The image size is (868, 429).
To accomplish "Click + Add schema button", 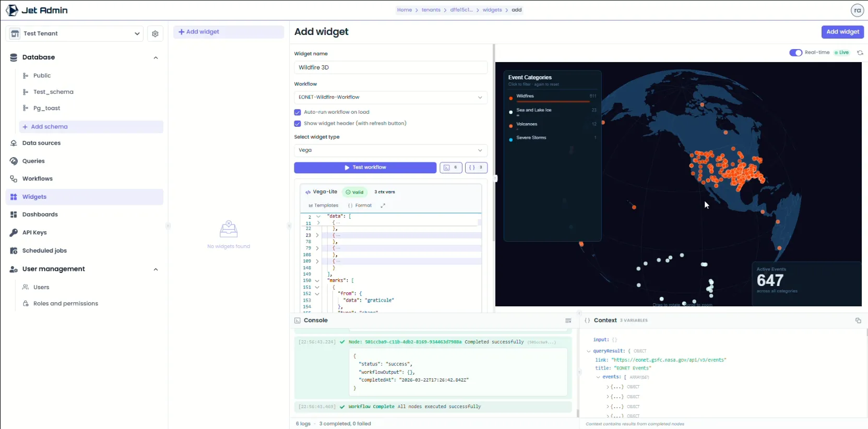I will point(91,127).
